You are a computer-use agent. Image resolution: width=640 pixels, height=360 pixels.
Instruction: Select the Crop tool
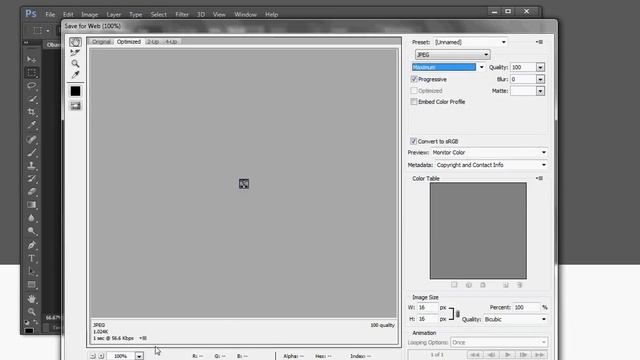click(x=31, y=112)
